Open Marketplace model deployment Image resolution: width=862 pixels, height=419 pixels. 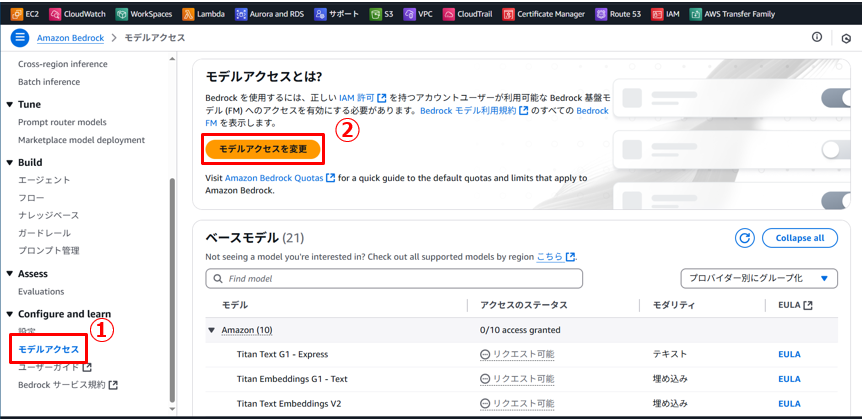pos(81,140)
